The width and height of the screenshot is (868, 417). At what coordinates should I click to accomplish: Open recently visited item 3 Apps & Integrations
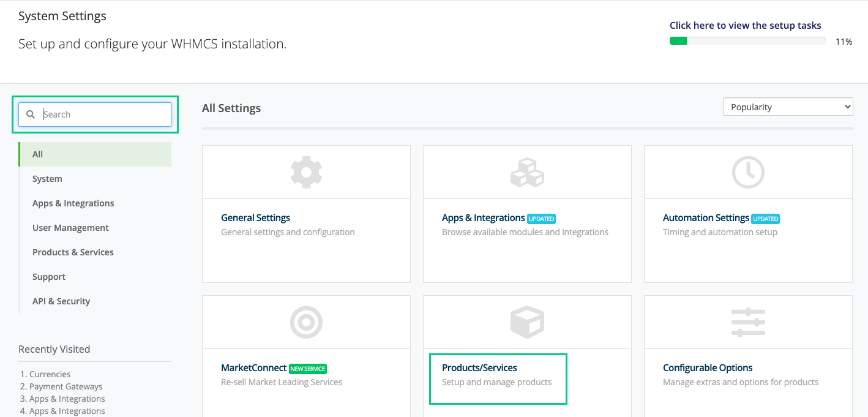[67, 399]
